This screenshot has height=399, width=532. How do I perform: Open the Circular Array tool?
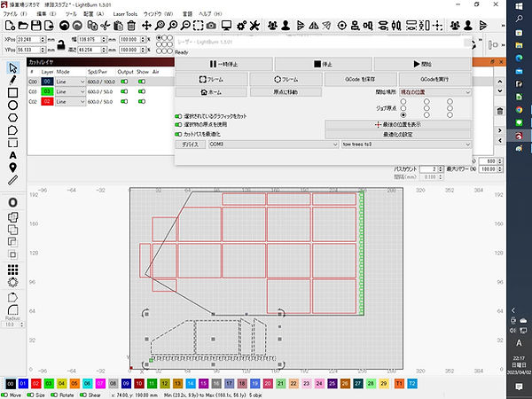click(13, 282)
